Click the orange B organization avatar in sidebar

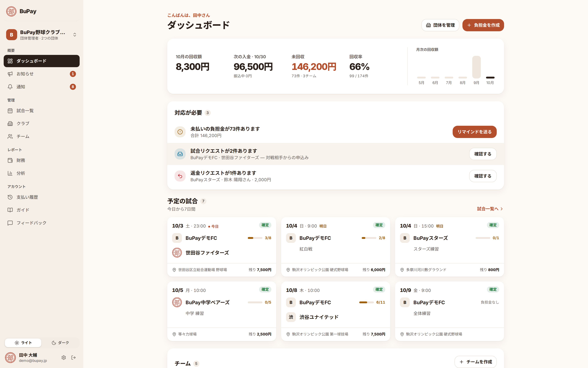11,35
